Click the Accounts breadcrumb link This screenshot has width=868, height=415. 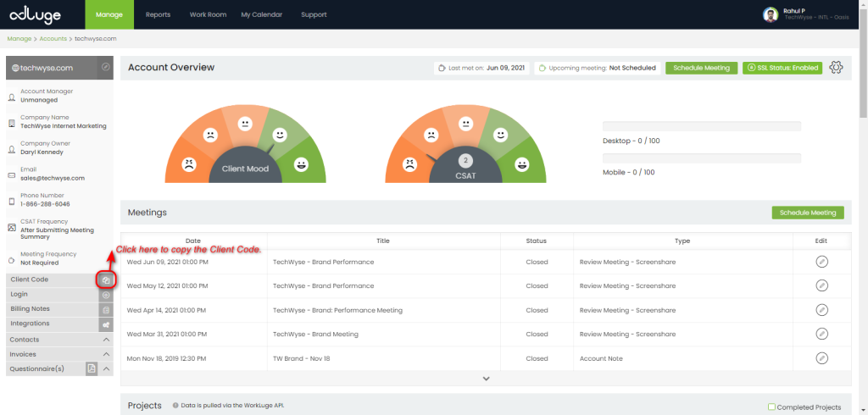pyautogui.click(x=53, y=39)
